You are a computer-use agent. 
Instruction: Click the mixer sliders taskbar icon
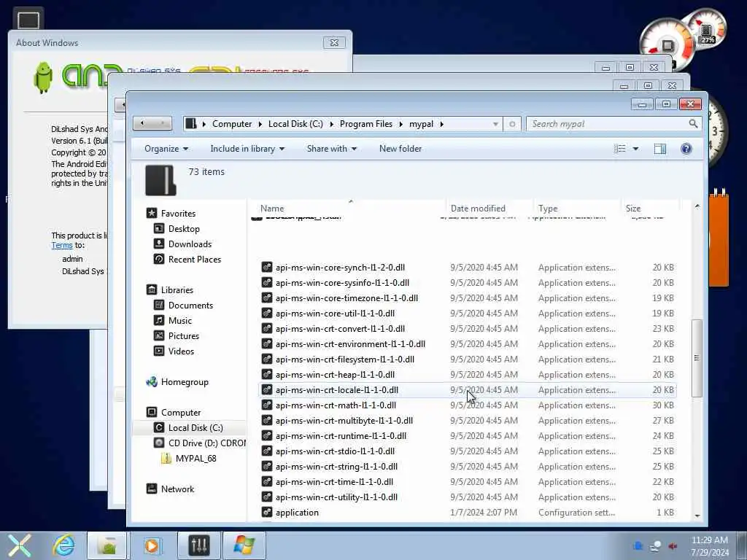[198, 545]
